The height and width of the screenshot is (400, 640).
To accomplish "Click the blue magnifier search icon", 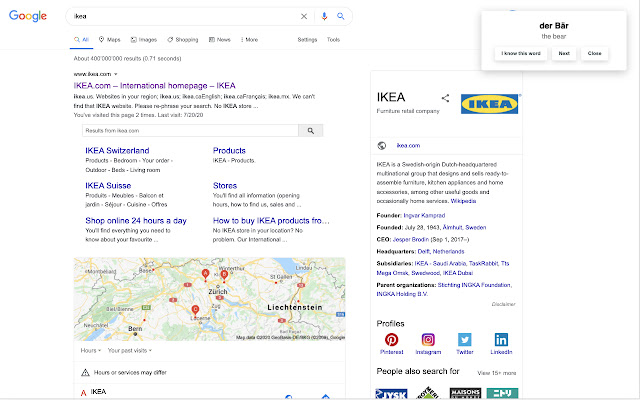I will (340, 16).
